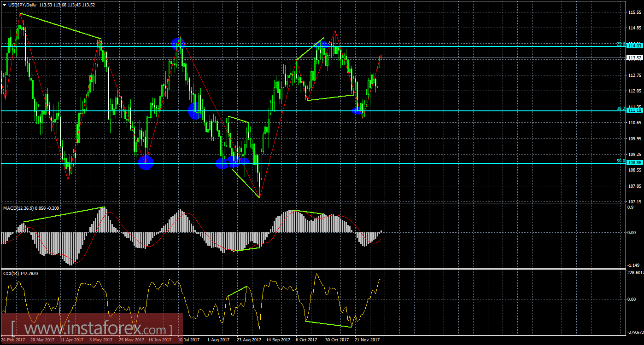Click the small triangle before USDJPY,Daily
Screen dimensions: 644x345
point(4,5)
